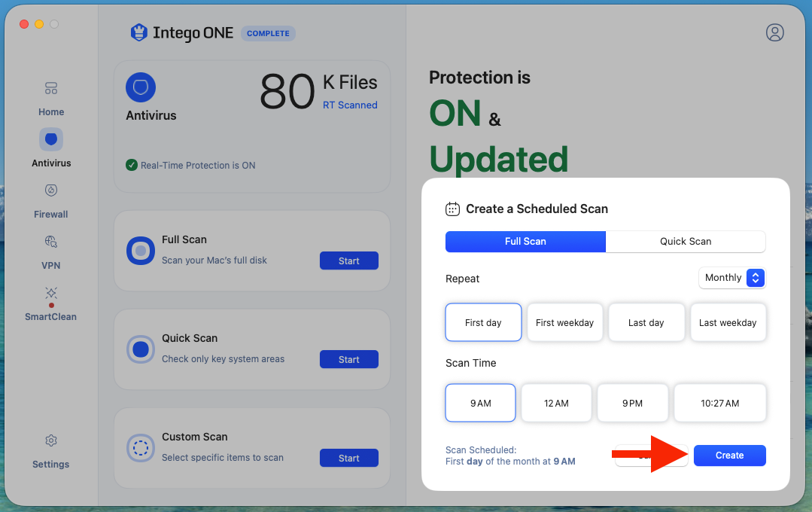Click the COMPLETE plan badge
The image size is (812, 512).
(268, 33)
